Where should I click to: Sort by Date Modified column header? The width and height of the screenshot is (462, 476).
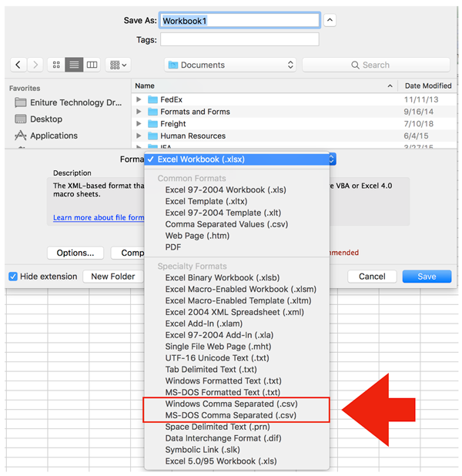428,86
